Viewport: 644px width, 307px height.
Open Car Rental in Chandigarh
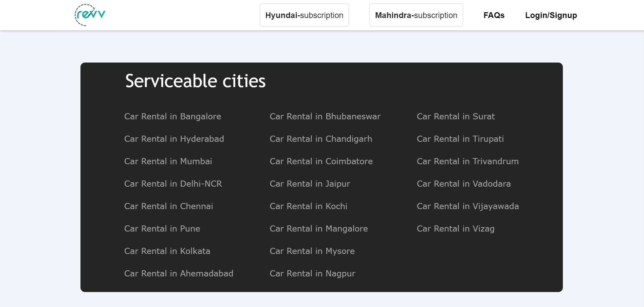321,139
